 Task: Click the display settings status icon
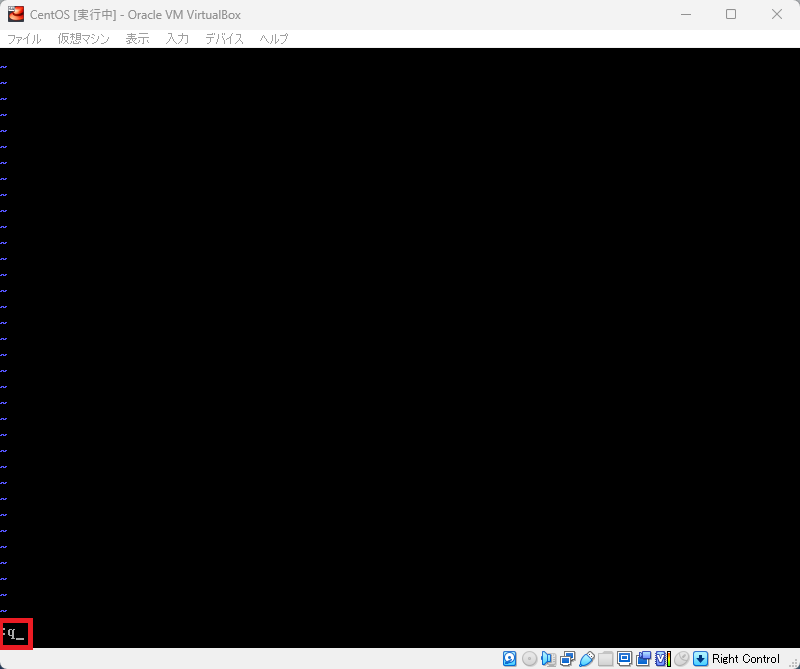tap(624, 659)
